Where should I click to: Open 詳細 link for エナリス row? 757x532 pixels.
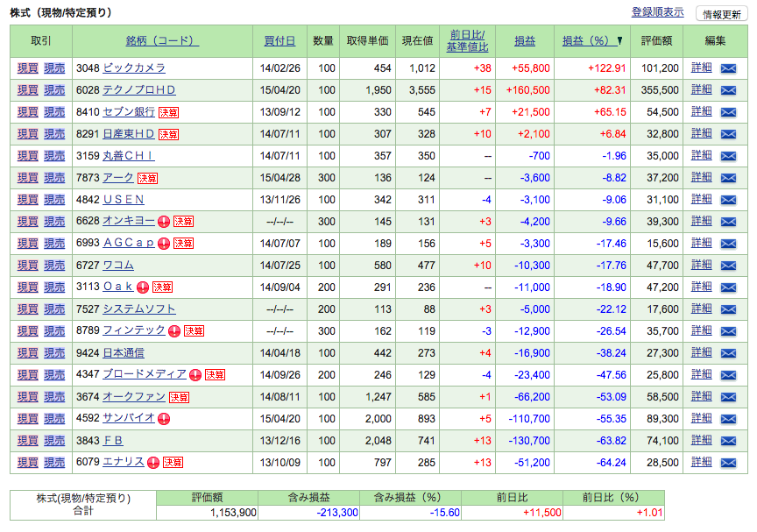pos(702,462)
